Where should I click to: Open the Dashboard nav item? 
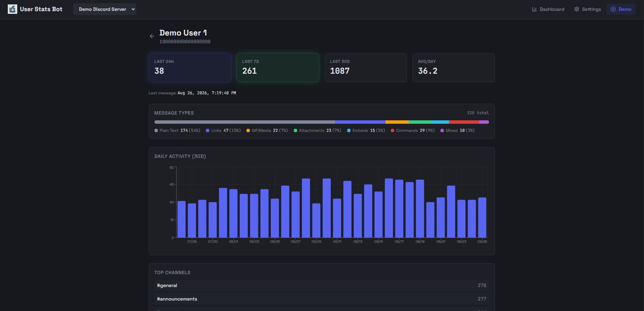pyautogui.click(x=548, y=9)
